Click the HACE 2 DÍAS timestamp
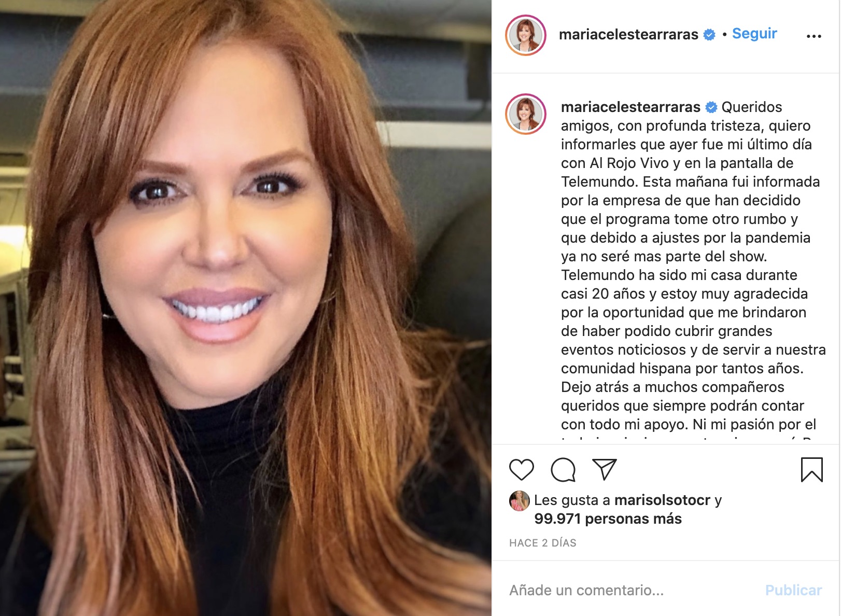 point(542,543)
